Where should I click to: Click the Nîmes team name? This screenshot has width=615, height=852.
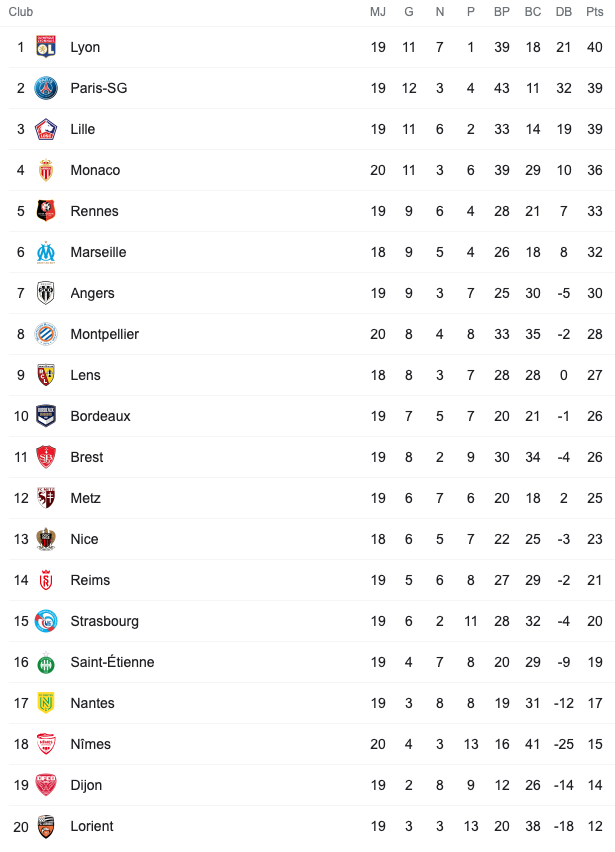(91, 744)
